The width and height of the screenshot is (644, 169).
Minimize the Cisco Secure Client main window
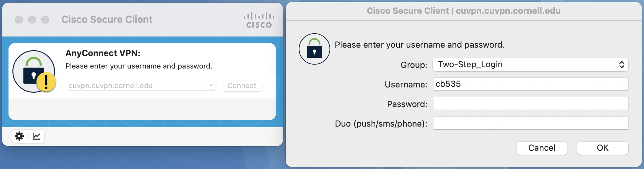[x=32, y=20]
